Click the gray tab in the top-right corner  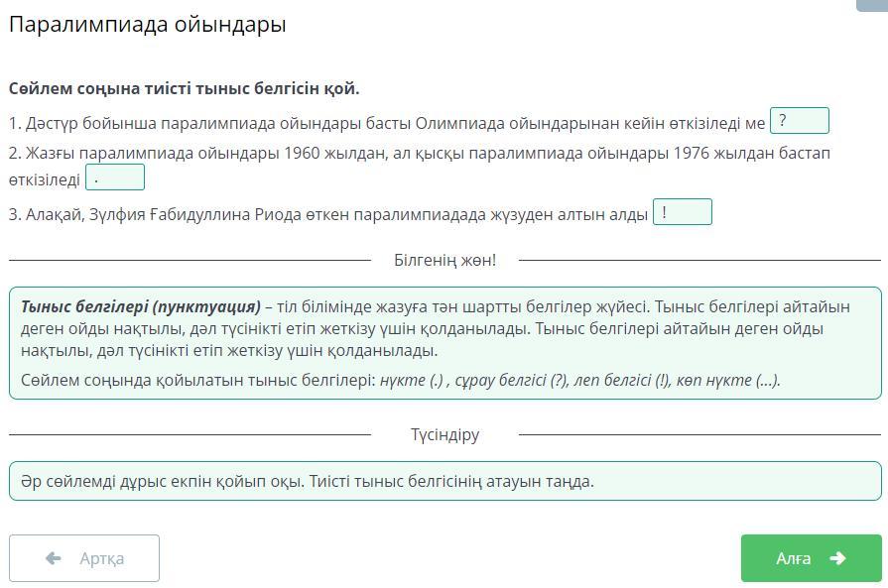[x=871, y=5]
